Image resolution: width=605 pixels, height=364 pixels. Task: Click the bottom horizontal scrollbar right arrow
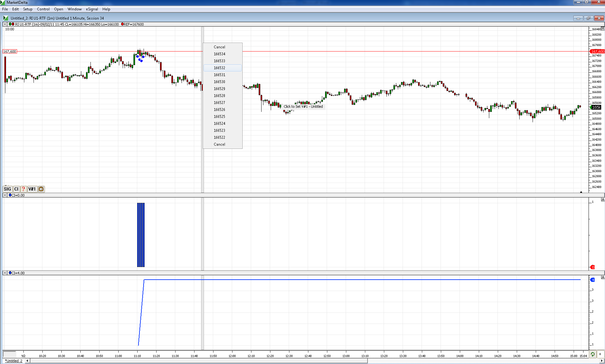pyautogui.click(x=602, y=361)
